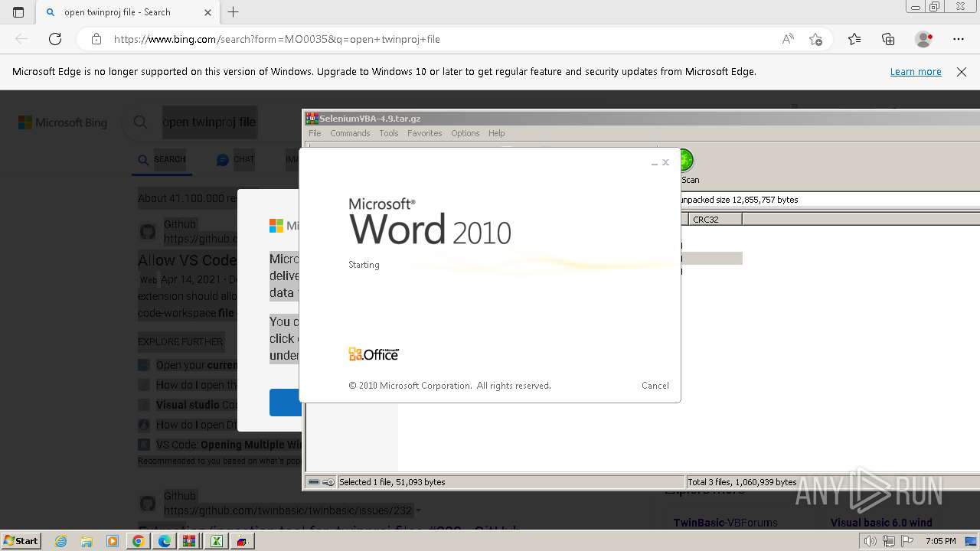The image size is (980, 551).
Task: Open volume control in system tray
Action: click(x=871, y=541)
